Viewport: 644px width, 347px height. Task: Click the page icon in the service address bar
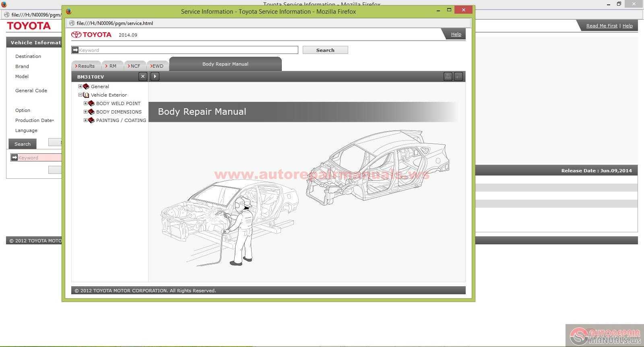[72, 23]
